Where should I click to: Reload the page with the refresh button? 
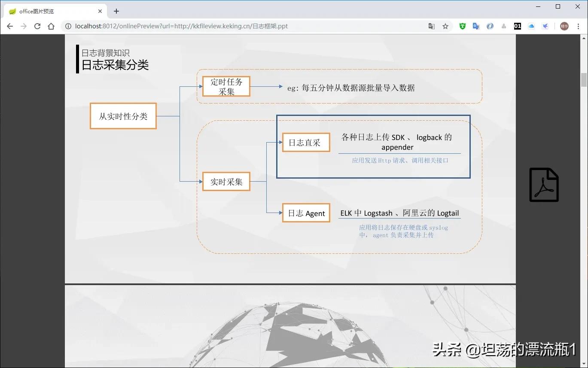(37, 26)
